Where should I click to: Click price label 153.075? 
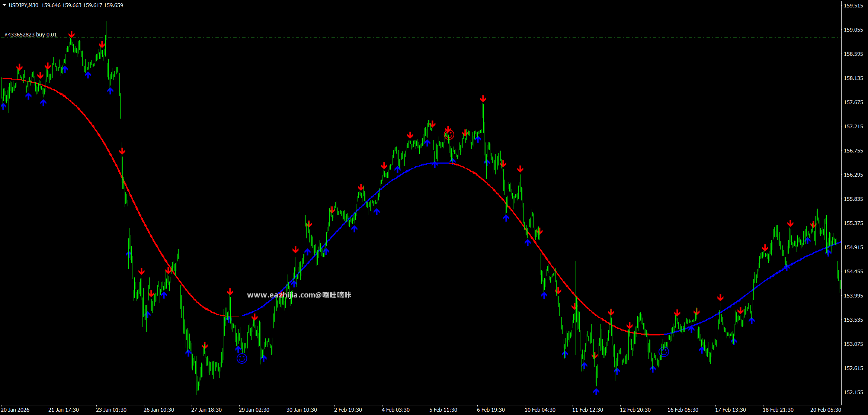[853, 344]
